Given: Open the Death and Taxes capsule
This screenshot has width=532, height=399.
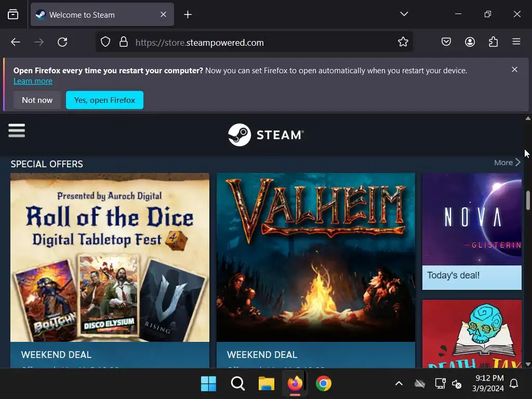Looking at the screenshot, I should tap(472, 334).
